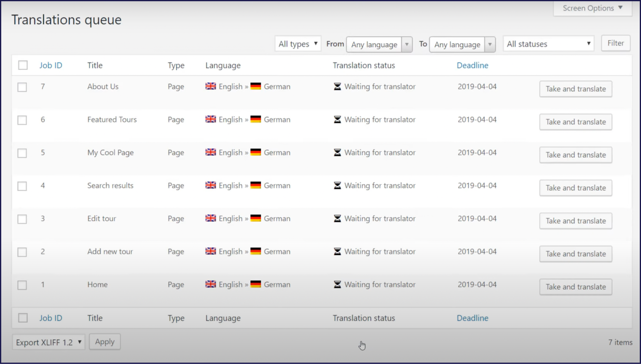Click Apply button next to export dropdown
641x364 pixels.
click(105, 342)
